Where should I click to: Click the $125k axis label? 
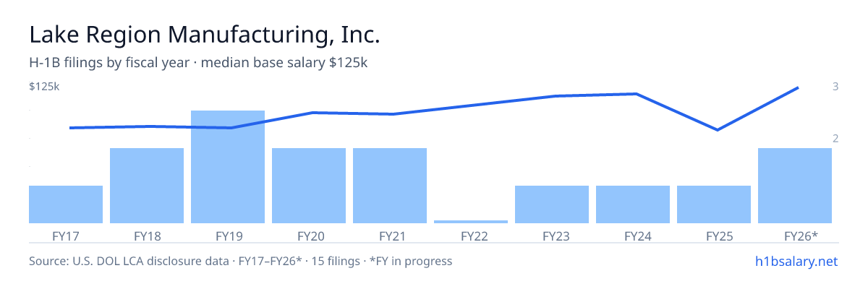tap(44, 87)
